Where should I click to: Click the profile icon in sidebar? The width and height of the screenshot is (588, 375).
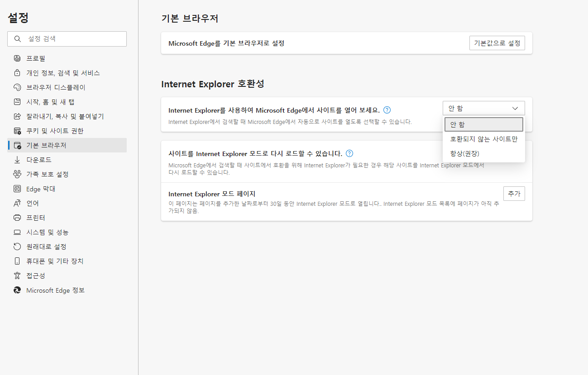click(x=17, y=58)
